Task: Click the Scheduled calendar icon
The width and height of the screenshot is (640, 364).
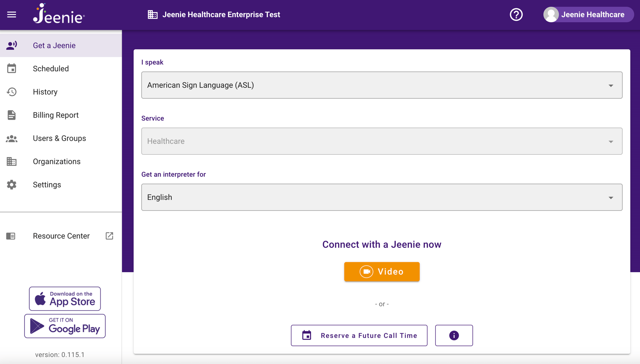Action: pos(12,68)
